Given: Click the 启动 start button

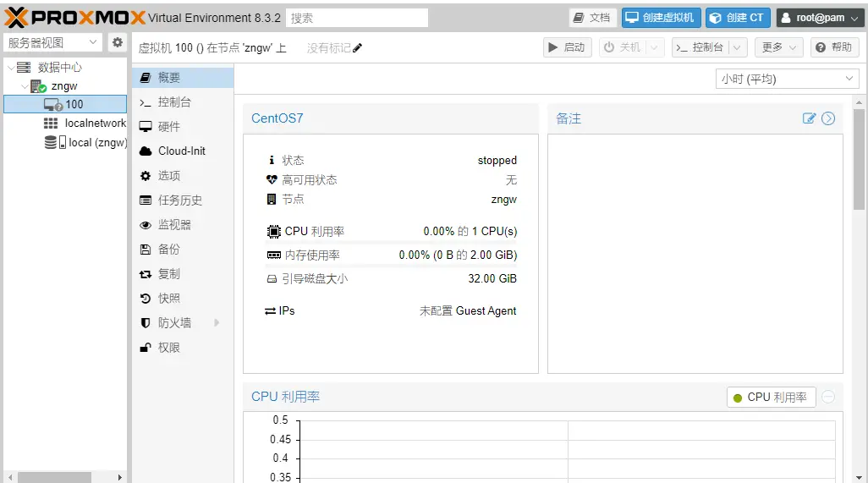Looking at the screenshot, I should tap(567, 47).
